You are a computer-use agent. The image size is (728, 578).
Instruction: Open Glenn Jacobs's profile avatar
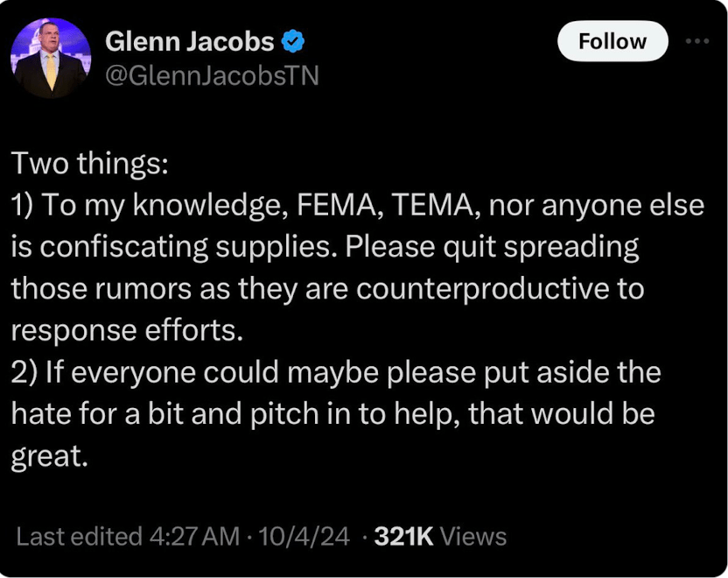pyautogui.click(x=51, y=58)
